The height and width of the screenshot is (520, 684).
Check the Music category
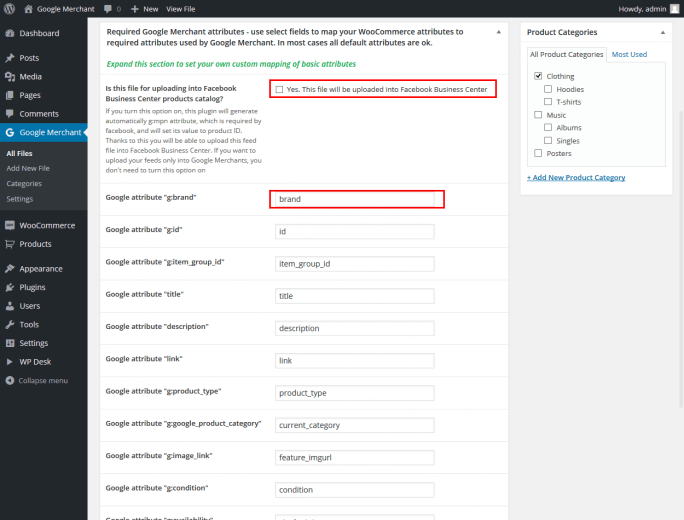(538, 115)
